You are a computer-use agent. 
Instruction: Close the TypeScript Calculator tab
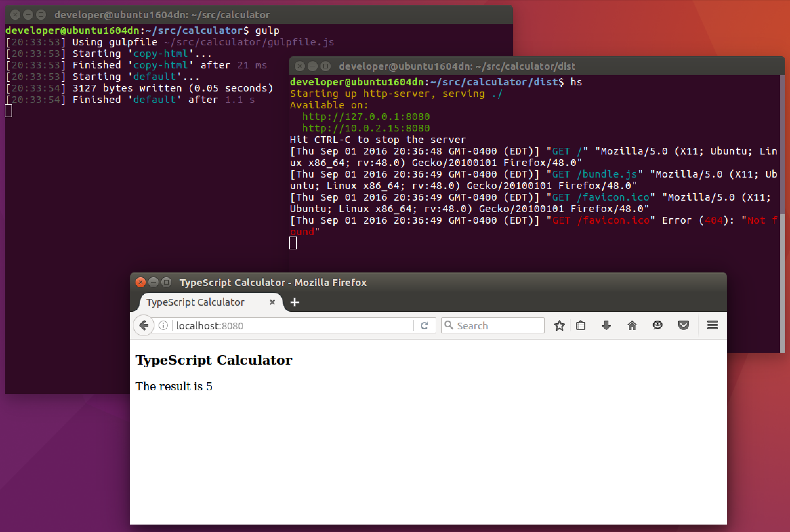[272, 302]
